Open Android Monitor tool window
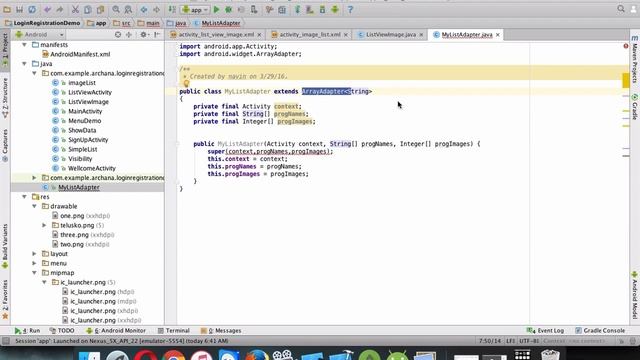640x360 pixels. [x=116, y=331]
